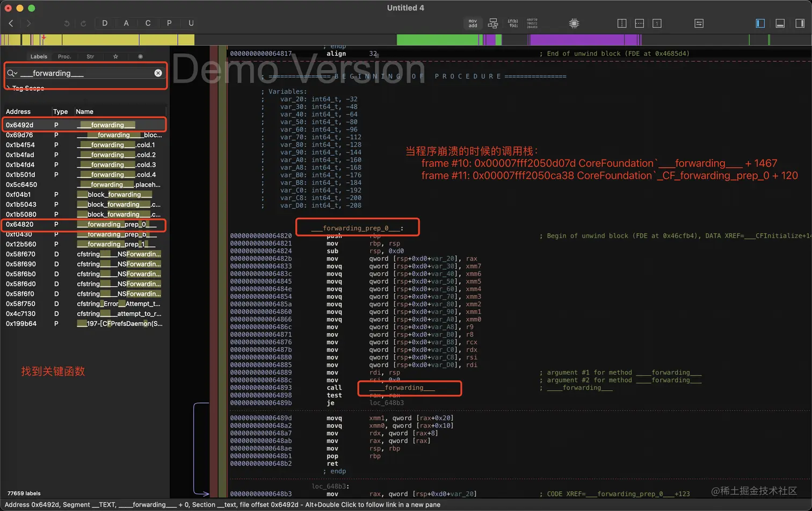Select the label at address 0x6492d
The width and height of the screenshot is (812, 511).
[x=84, y=125]
